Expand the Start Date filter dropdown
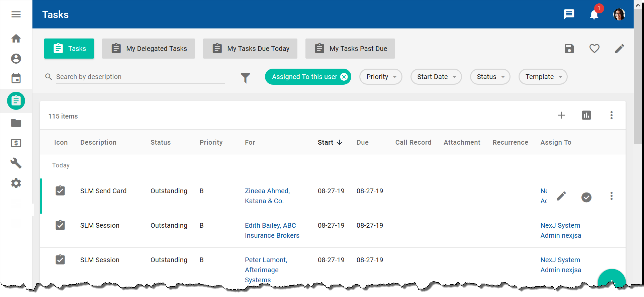Image resolution: width=644 pixels, height=297 pixels. tap(436, 77)
